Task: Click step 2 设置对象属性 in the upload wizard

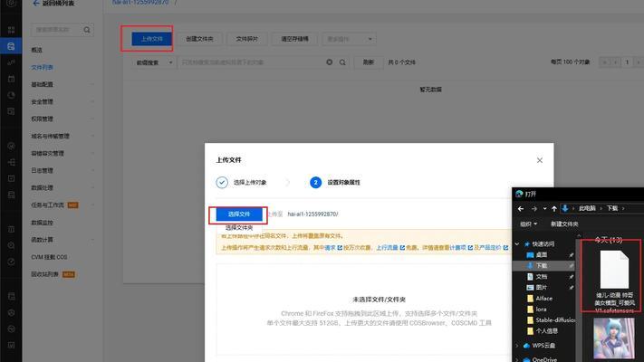Action: [335, 182]
